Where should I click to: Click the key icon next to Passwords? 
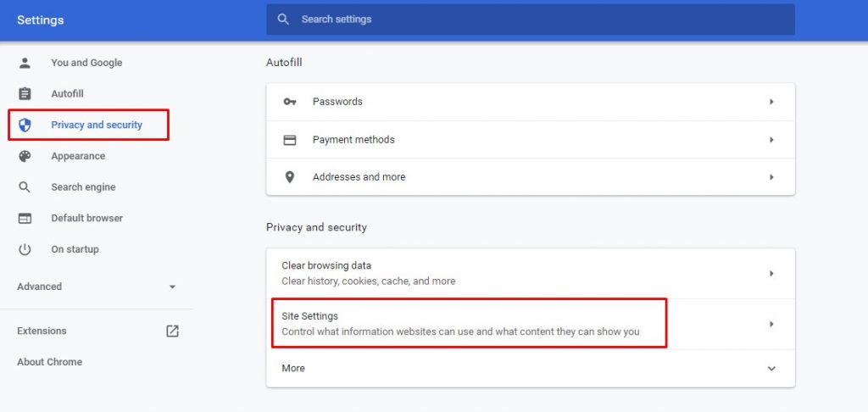(x=290, y=102)
